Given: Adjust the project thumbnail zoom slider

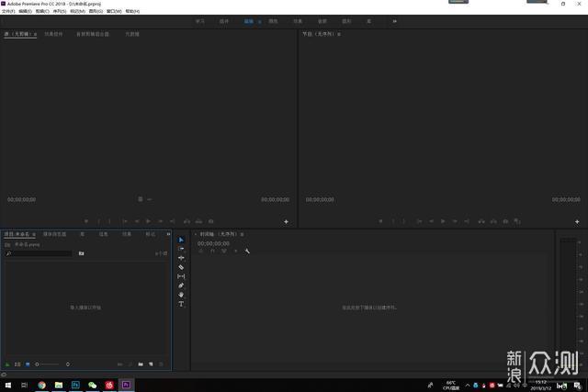Looking at the screenshot, I should click(x=51, y=364).
